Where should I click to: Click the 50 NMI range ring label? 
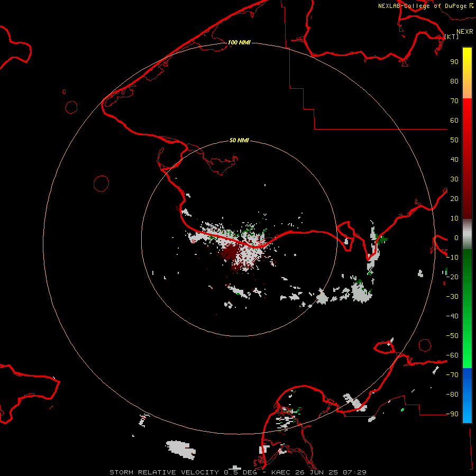click(239, 140)
